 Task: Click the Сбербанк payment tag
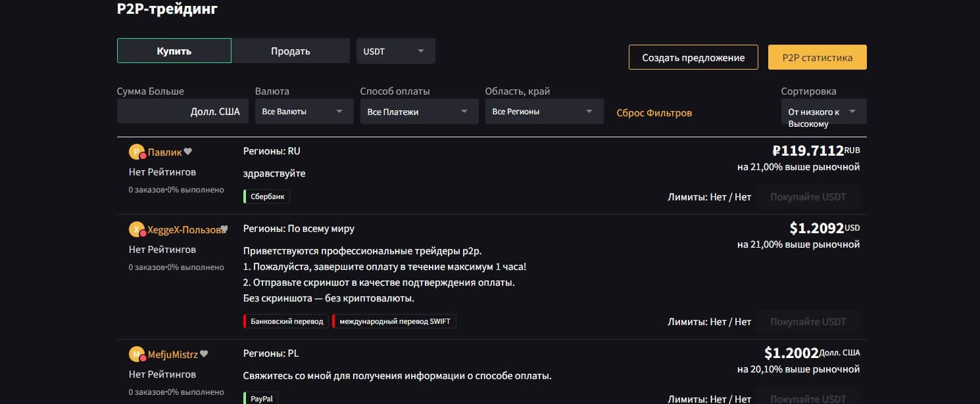click(x=267, y=196)
